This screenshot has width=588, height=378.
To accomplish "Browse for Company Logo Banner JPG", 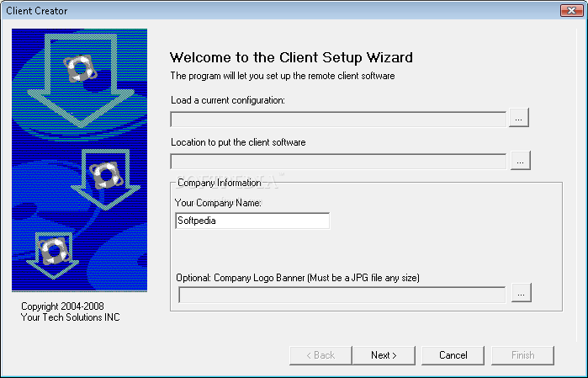I will point(522,292).
